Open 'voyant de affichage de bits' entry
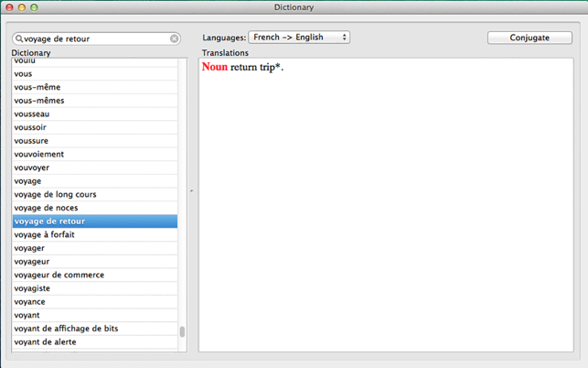This screenshot has height=368, width=588. pyautogui.click(x=95, y=329)
